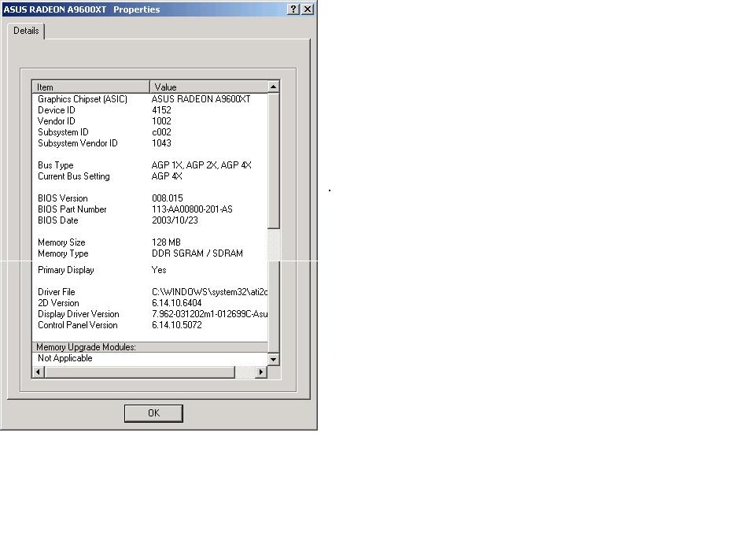This screenshot has height=551, width=756.
Task: Click the ASUS RADEON A9600XT chipset value
Action: tap(201, 99)
